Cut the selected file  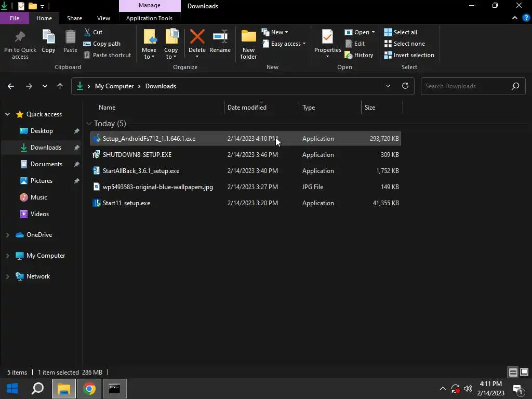93,32
